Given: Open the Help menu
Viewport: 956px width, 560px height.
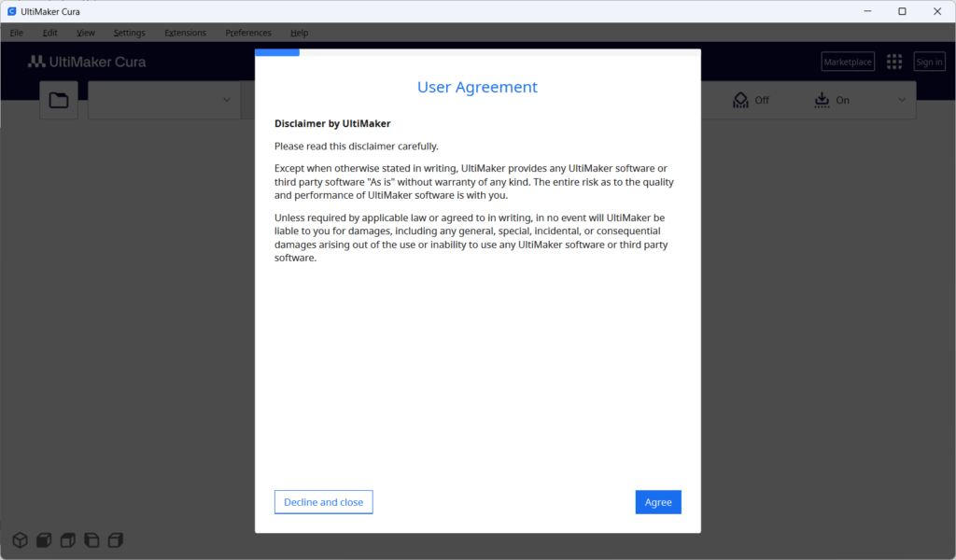Looking at the screenshot, I should tap(300, 33).
